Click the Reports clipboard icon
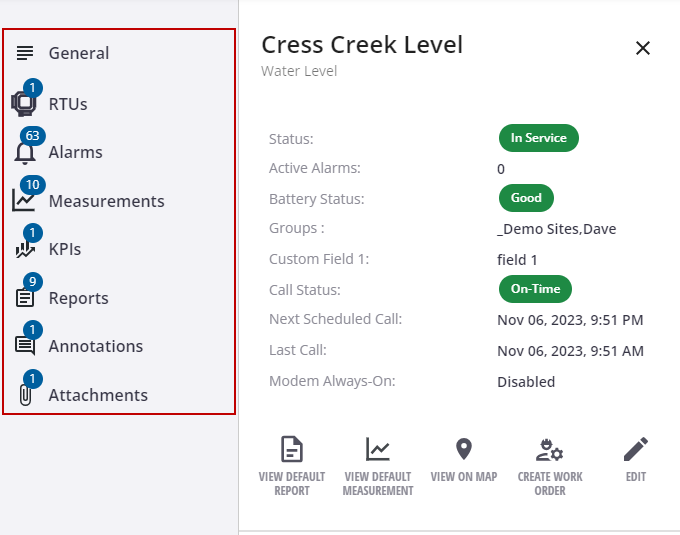 (25, 298)
